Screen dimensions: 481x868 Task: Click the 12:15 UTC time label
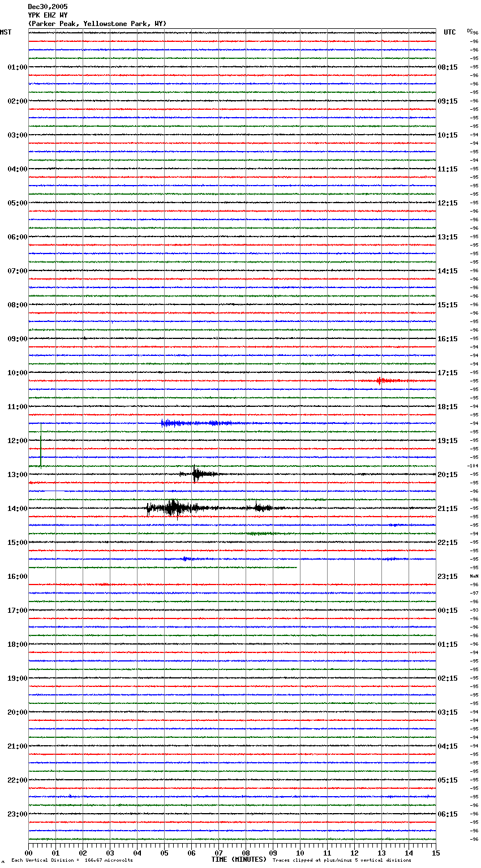[x=448, y=203]
